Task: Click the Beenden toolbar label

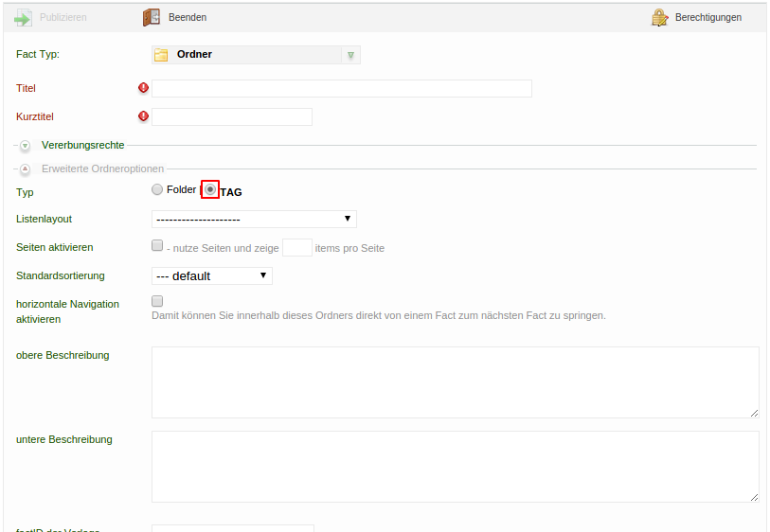Action: 188,18
